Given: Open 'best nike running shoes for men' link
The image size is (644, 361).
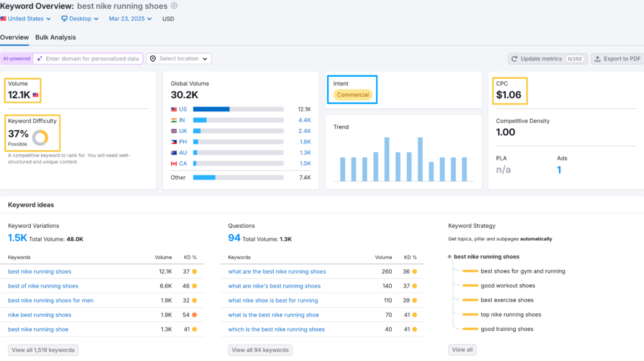Looking at the screenshot, I should 50,301.
